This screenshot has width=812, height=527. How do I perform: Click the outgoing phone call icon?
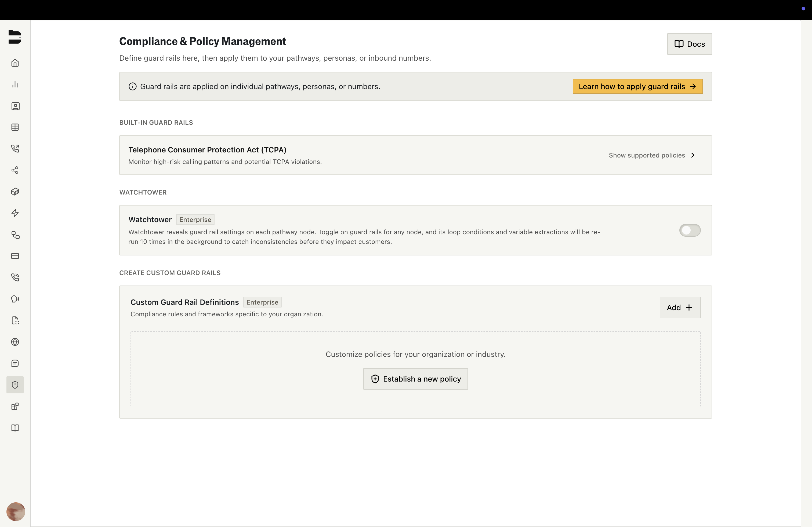pos(15,149)
